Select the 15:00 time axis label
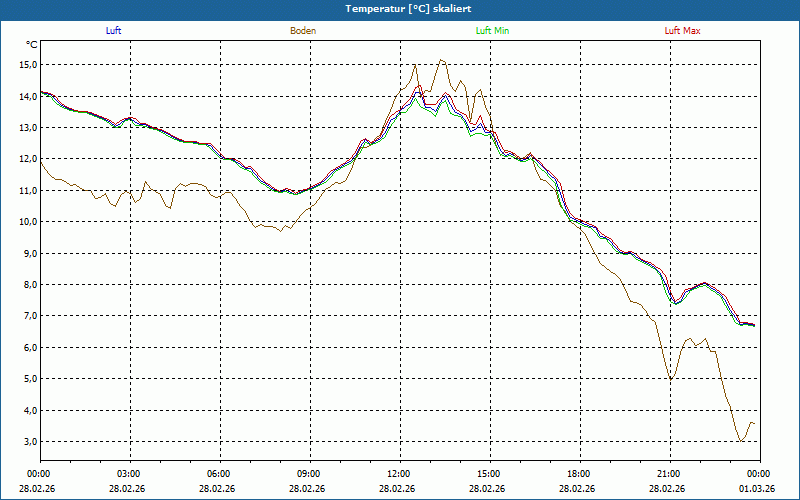This screenshot has width=800, height=500. coord(487,474)
